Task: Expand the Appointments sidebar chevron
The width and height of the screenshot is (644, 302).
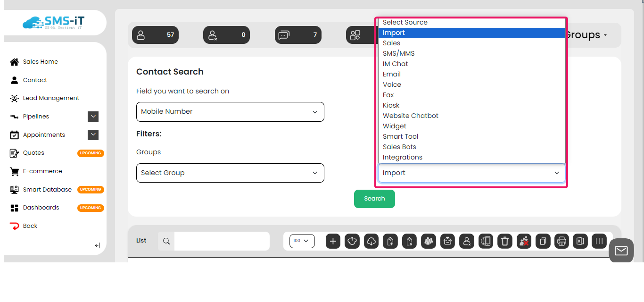Action: point(93,134)
